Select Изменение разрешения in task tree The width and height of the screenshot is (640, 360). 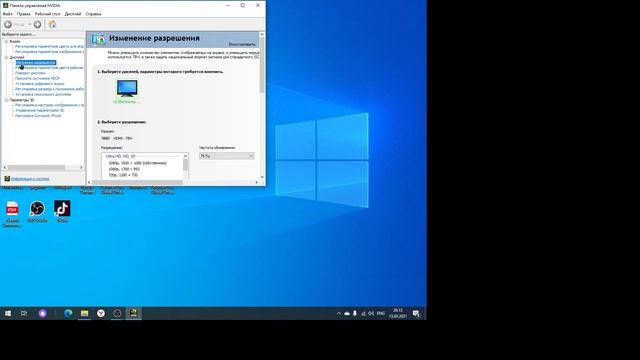(x=36, y=62)
